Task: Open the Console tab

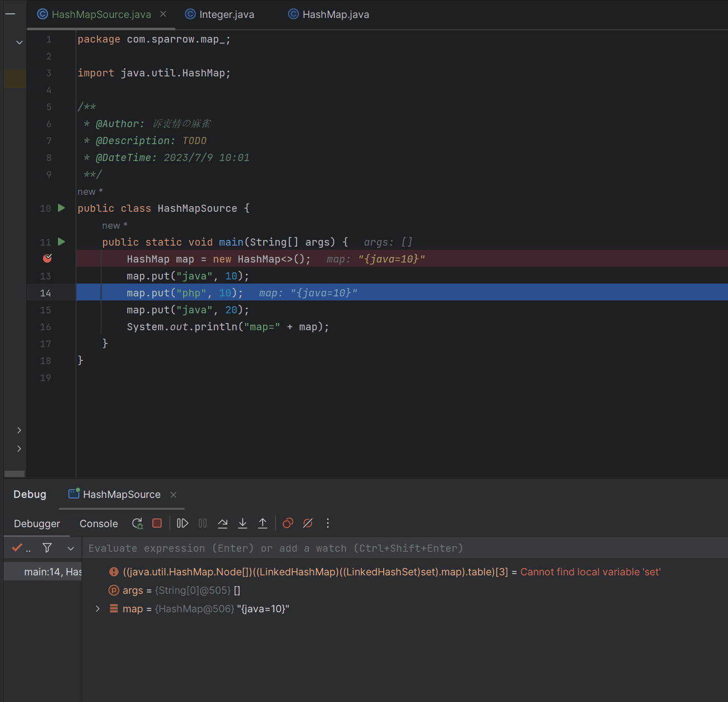Action: coord(99,524)
